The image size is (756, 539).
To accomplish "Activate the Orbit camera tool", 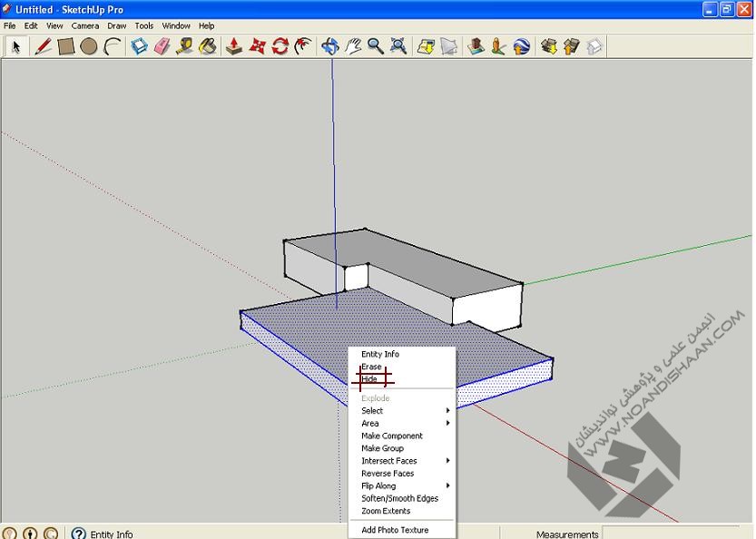I will point(329,46).
